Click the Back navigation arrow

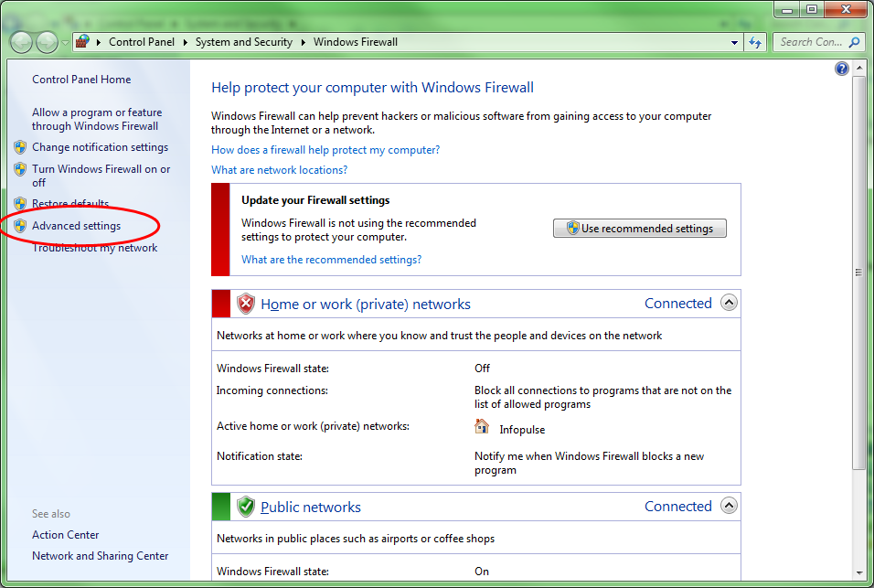tap(22, 42)
